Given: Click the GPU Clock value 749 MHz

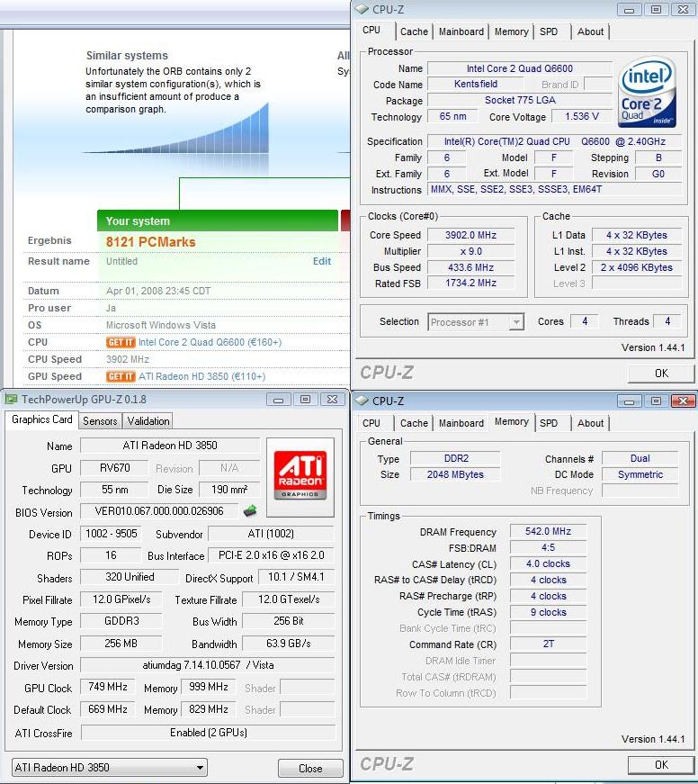Looking at the screenshot, I should pos(107,687).
